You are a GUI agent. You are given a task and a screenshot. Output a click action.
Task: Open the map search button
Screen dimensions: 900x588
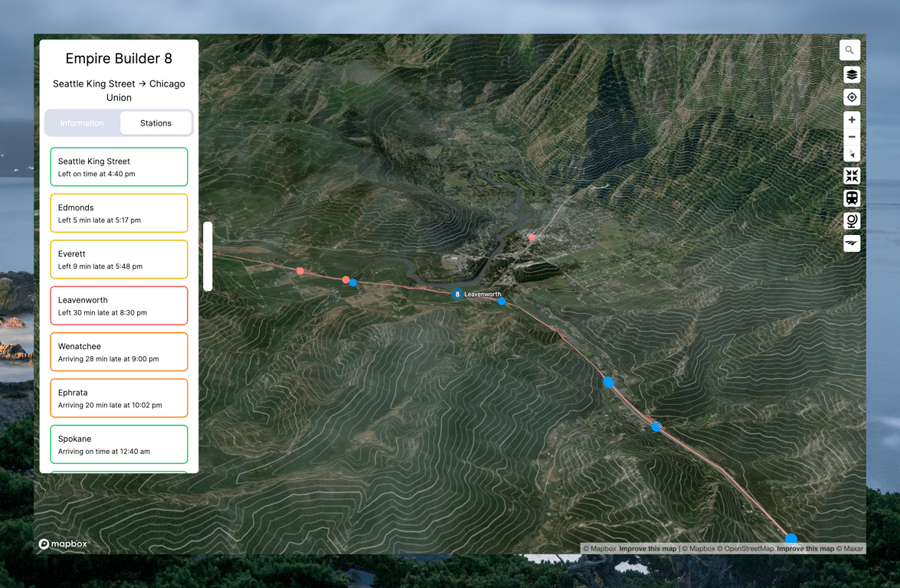coord(849,50)
